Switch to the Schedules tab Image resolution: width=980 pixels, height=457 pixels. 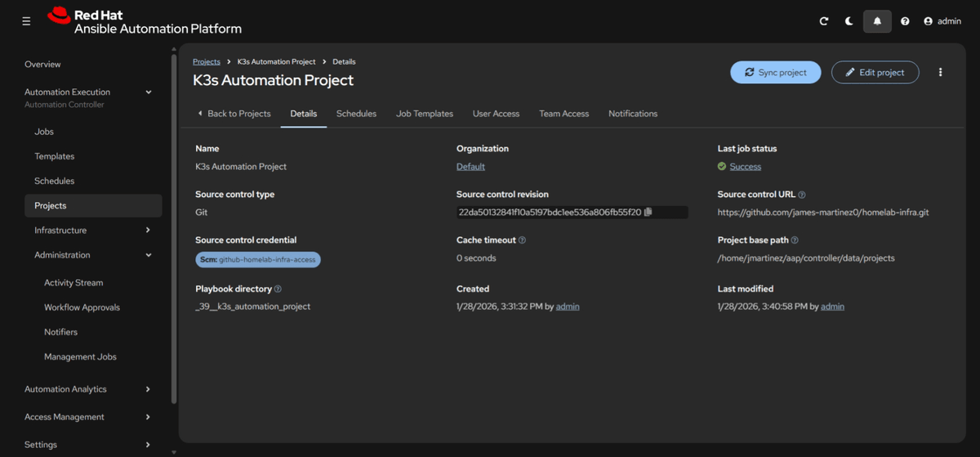click(356, 114)
